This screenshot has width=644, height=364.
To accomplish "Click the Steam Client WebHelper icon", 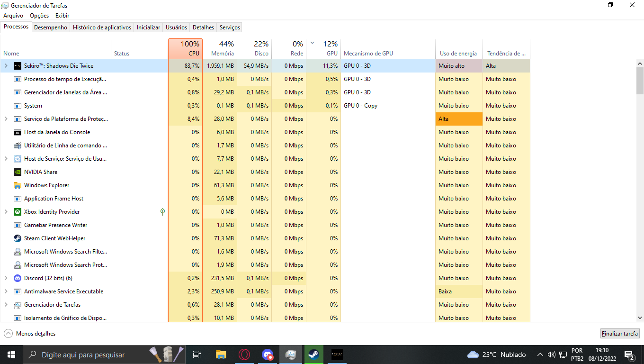I will [18, 238].
